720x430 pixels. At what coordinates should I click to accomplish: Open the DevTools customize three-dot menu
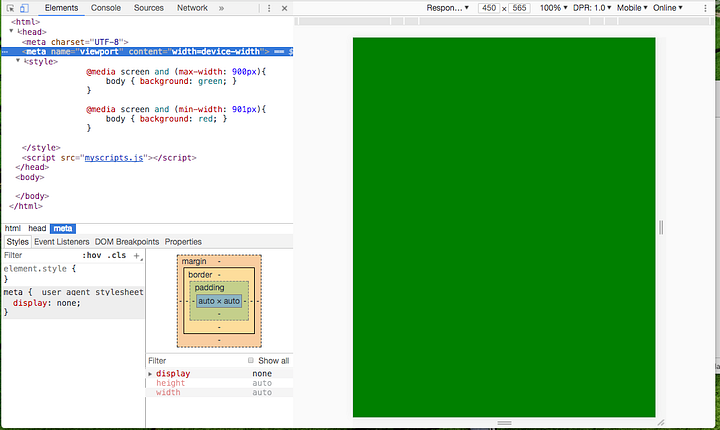click(269, 8)
